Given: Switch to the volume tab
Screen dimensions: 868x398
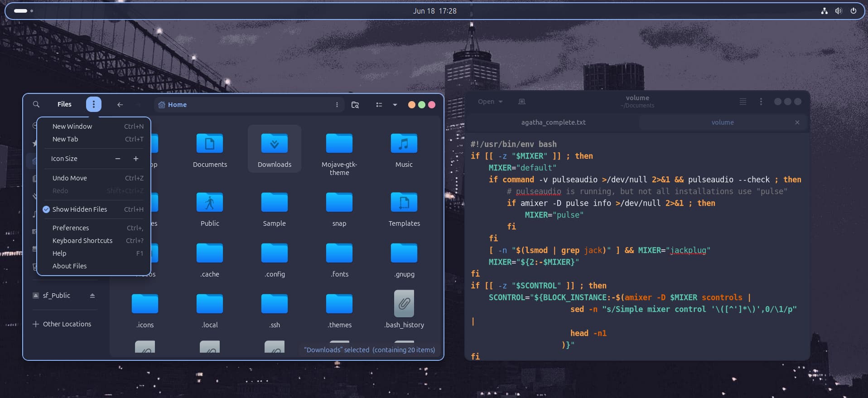Looking at the screenshot, I should point(723,122).
